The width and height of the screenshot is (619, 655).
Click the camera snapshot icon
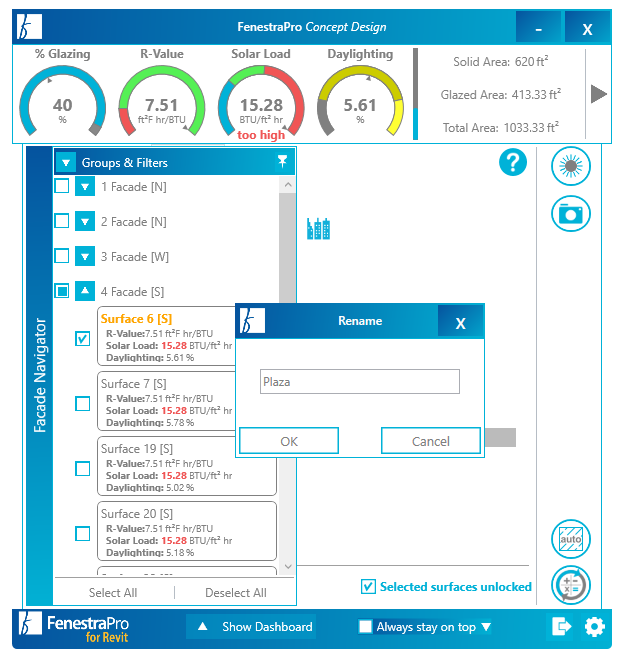(x=571, y=213)
